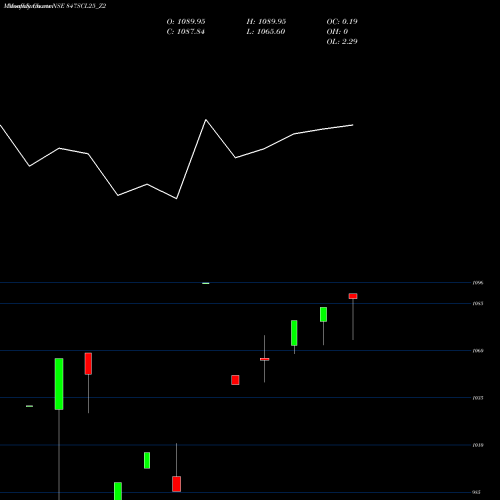Screen dimensions: 500x500
Task: Click the low price value L: 1065.60
Action: point(266,32)
